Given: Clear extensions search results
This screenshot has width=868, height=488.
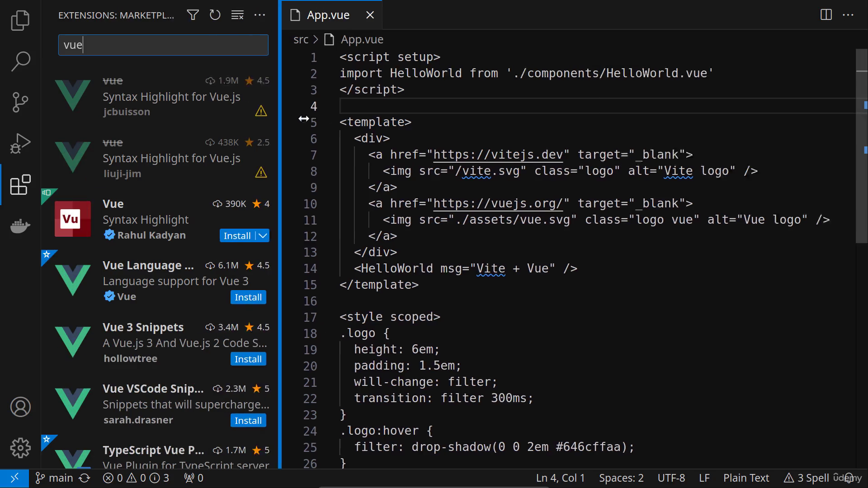Looking at the screenshot, I should pyautogui.click(x=237, y=15).
